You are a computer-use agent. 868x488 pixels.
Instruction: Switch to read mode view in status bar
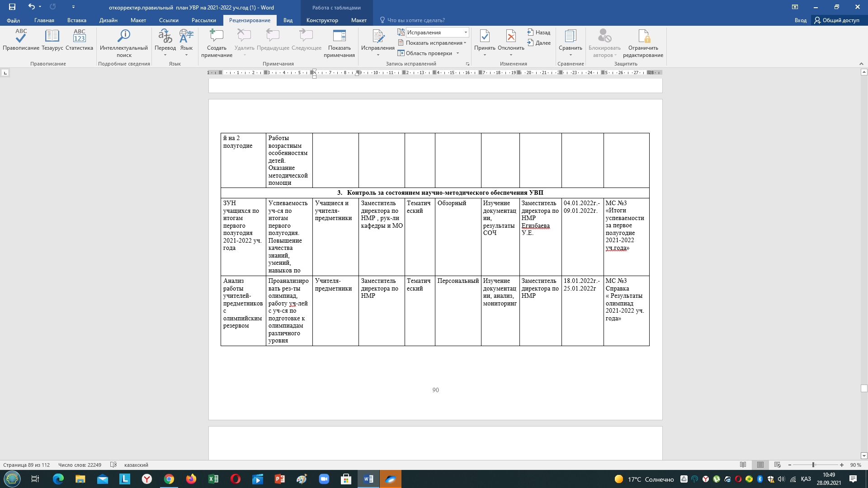pyautogui.click(x=743, y=465)
